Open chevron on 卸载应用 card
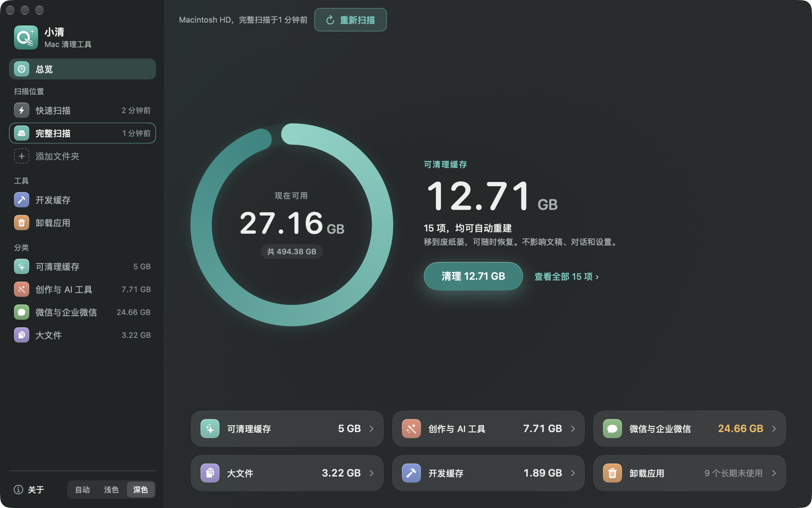Image resolution: width=812 pixels, height=508 pixels. pos(774,473)
